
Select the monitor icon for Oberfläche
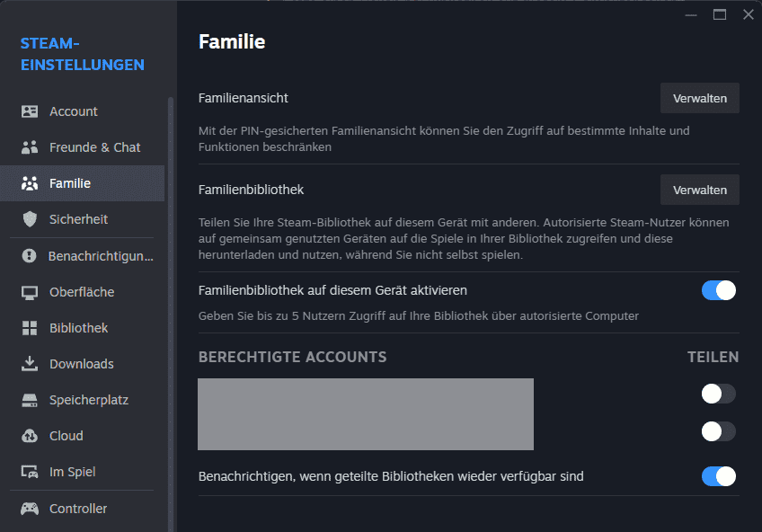(x=31, y=291)
